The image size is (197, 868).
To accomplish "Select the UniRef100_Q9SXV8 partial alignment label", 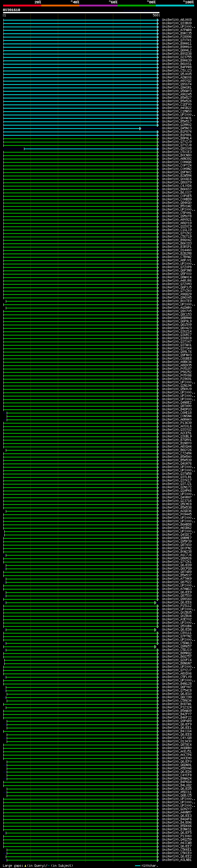I will click(177, 149).
